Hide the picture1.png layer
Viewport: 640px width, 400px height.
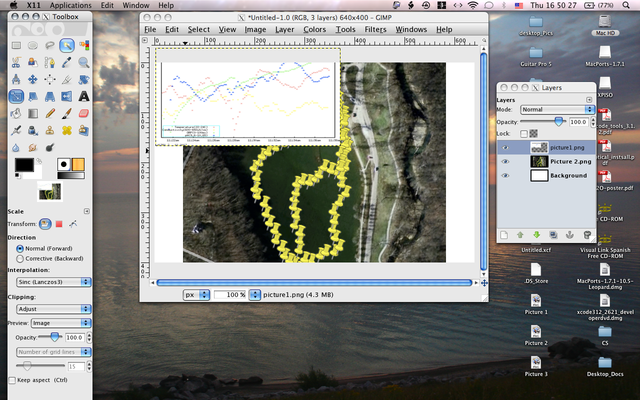pos(505,147)
